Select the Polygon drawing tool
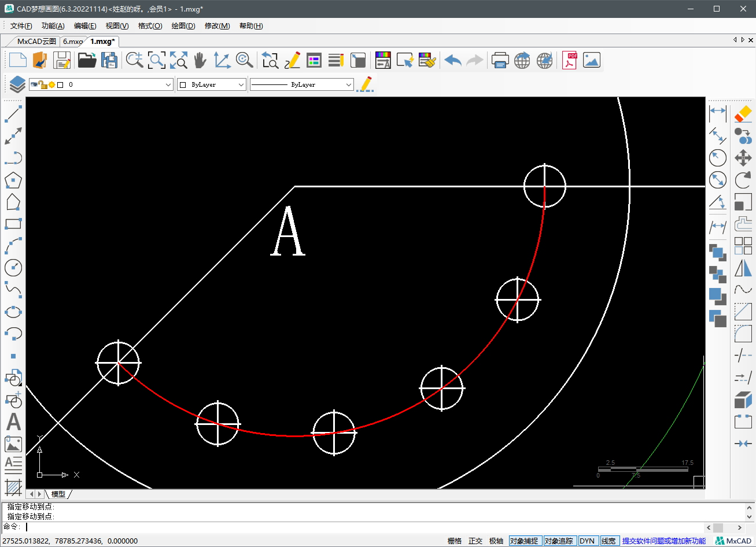The image size is (756, 547). click(x=13, y=180)
